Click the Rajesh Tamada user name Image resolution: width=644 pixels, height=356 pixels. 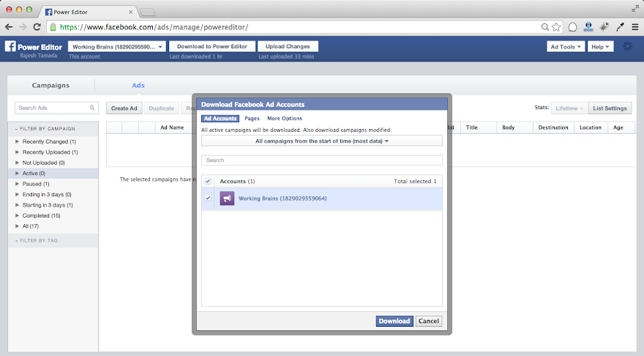coord(39,56)
